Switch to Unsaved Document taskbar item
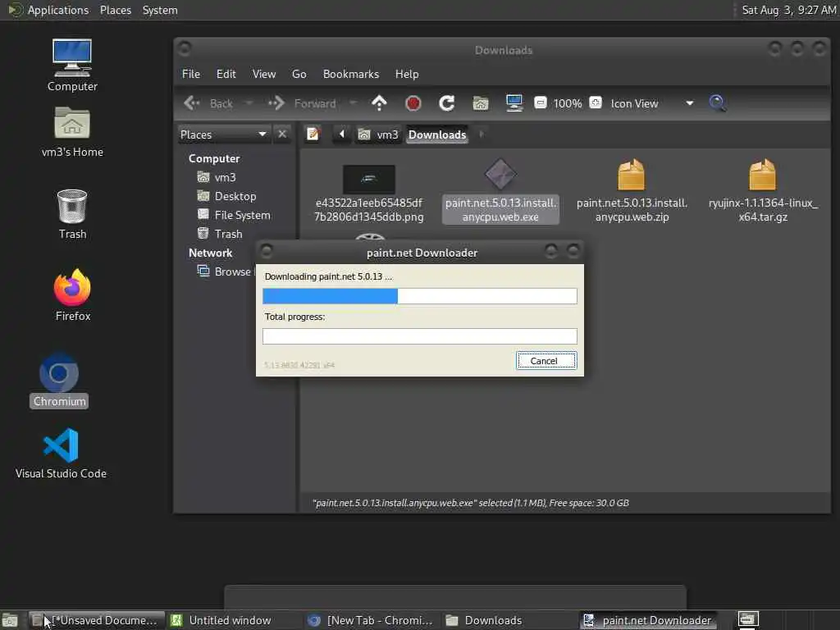 coord(97,620)
